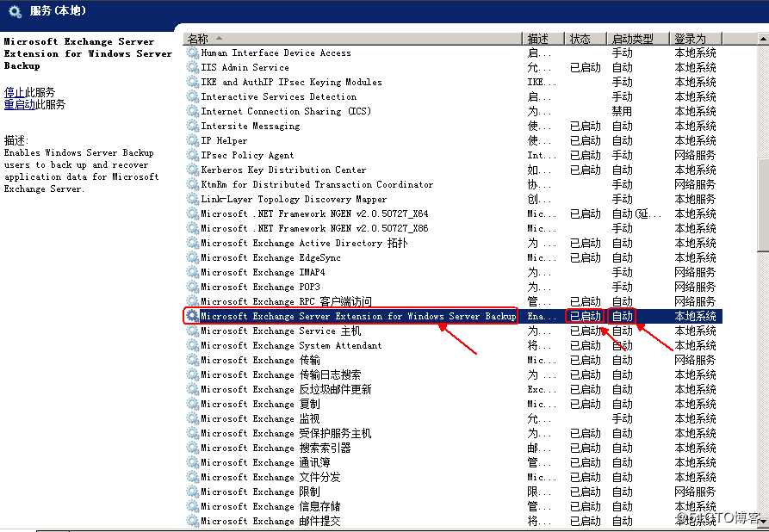
Task: Select Microsoft Exchange Service 主机 row
Action: click(454, 331)
